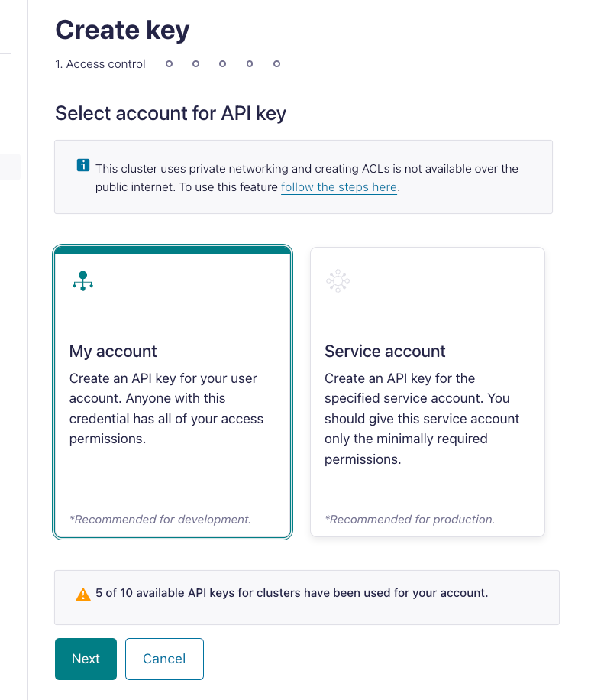
Task: Open the follow the steps here link
Action: [x=339, y=187]
